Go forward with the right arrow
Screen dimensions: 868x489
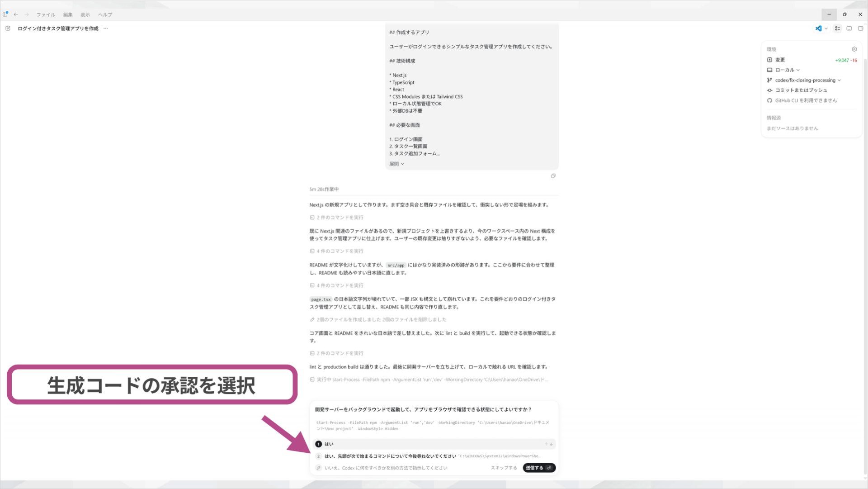click(27, 14)
